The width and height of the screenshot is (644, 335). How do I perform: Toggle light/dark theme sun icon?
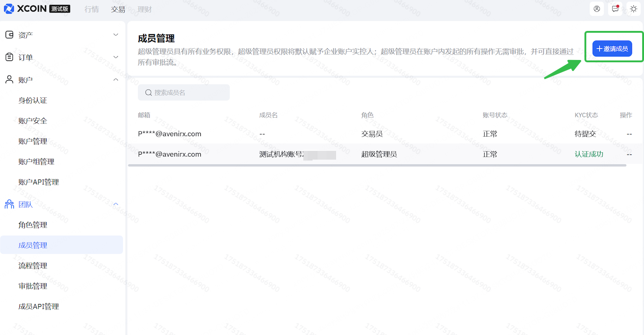point(633,9)
